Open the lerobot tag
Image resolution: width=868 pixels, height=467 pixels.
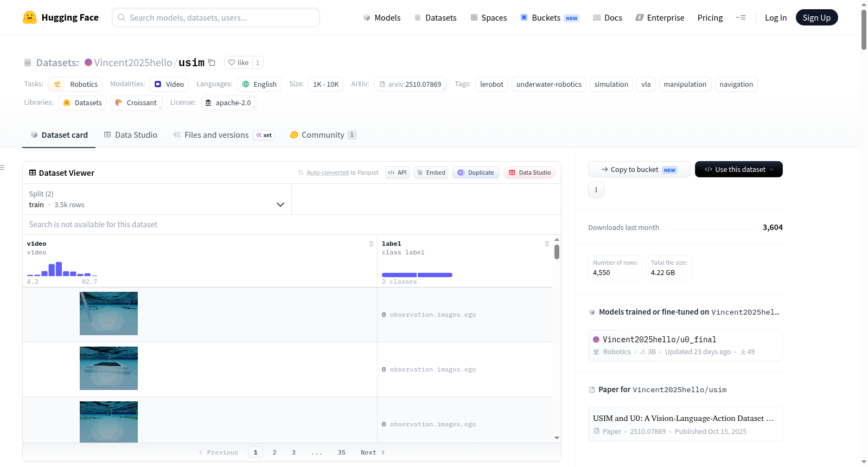pyautogui.click(x=492, y=84)
